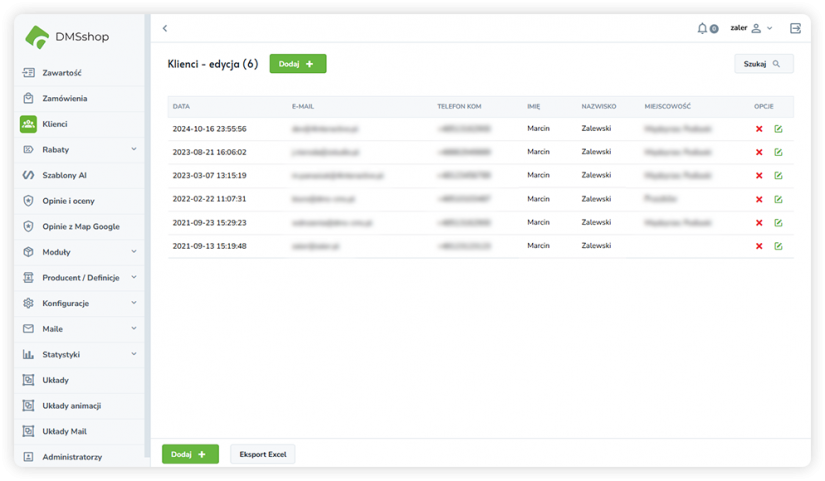Screen dimensions: 825x481
Task: Go to Opinie z Map Google
Action: coord(80,226)
